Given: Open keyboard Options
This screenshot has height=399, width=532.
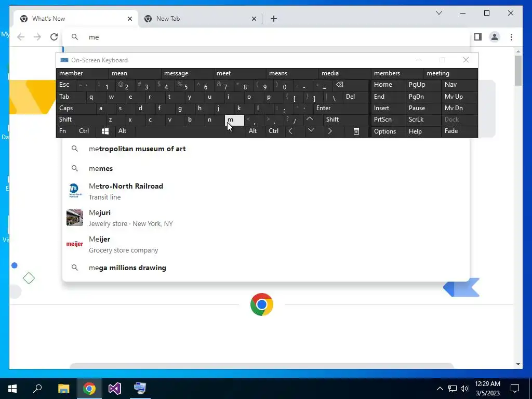Looking at the screenshot, I should point(388,131).
